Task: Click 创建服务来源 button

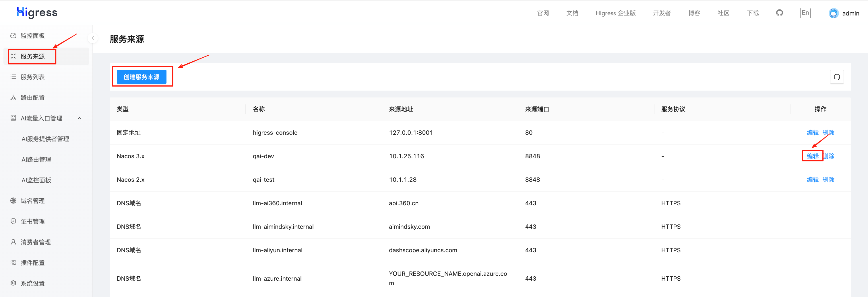Action: [x=142, y=77]
